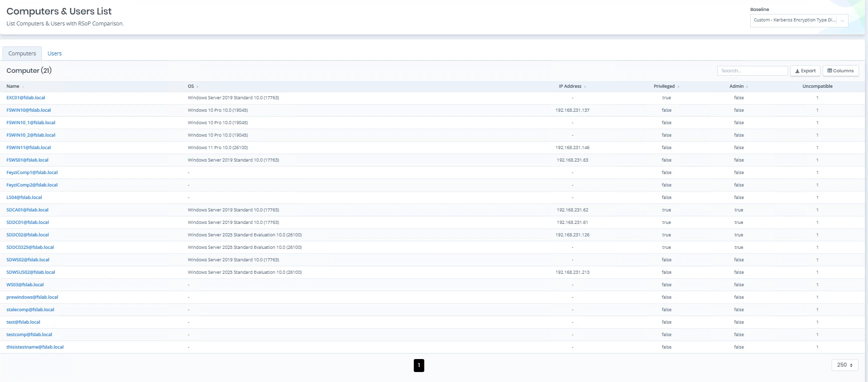Open SDDC02@fslab.local computer link

27,235
